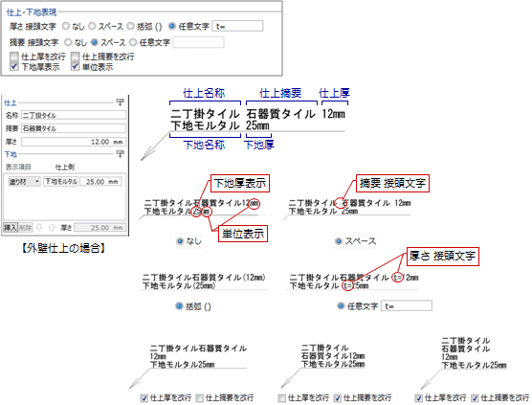Toggle the 下地厚表示 checkbox
532x405 pixels.
tap(14, 66)
